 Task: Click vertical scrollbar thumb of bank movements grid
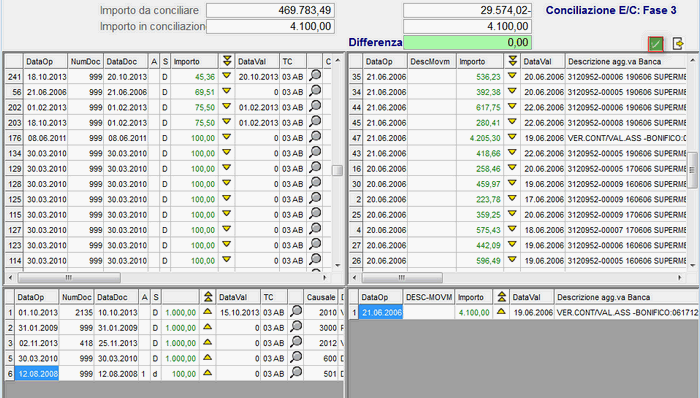click(692, 170)
